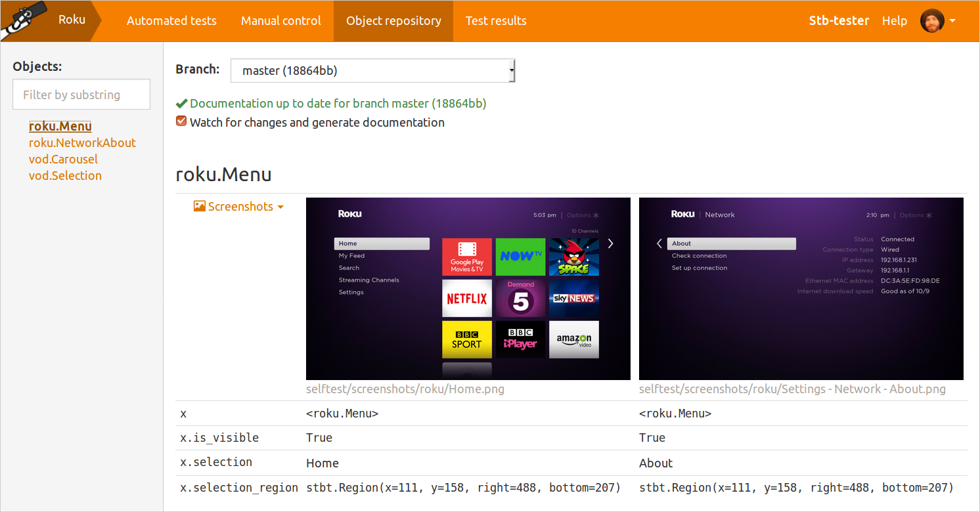This screenshot has width=980, height=512.
Task: Click the Screenshots picture icon
Action: pos(200,206)
